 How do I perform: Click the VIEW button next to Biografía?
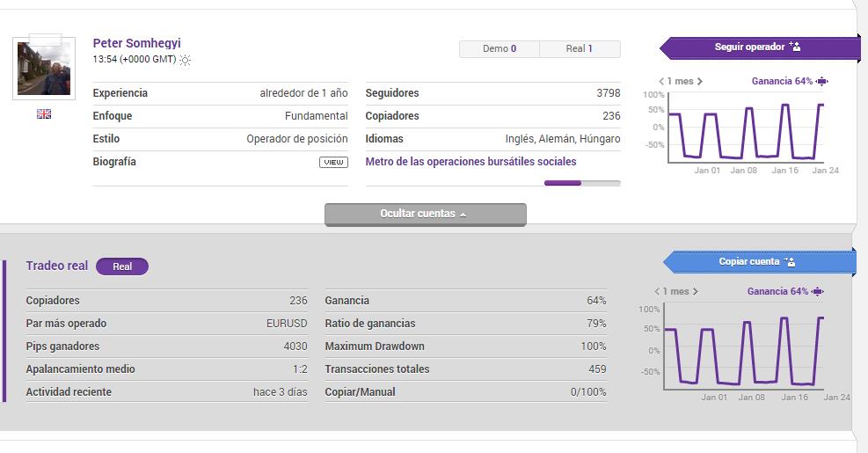(333, 163)
